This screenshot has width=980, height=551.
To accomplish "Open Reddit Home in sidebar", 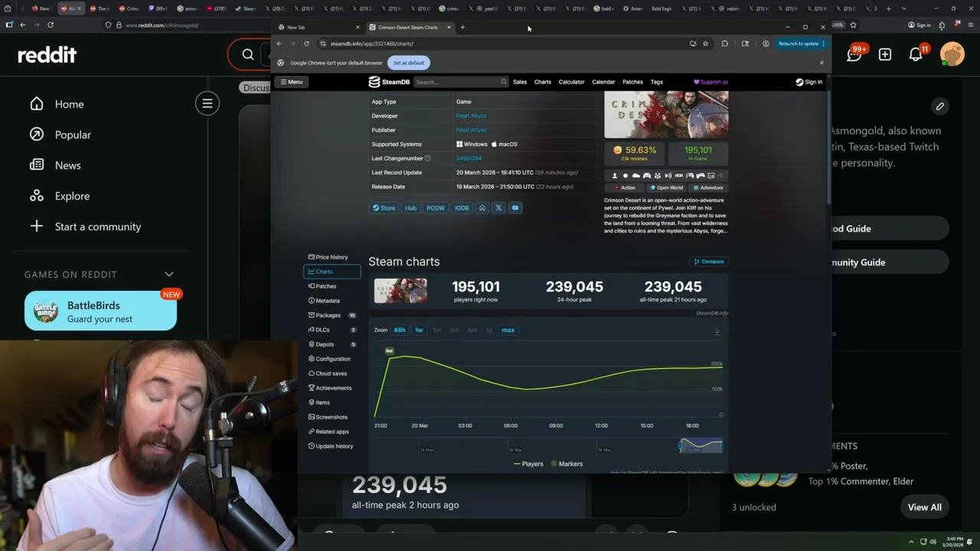I will 57,104.
